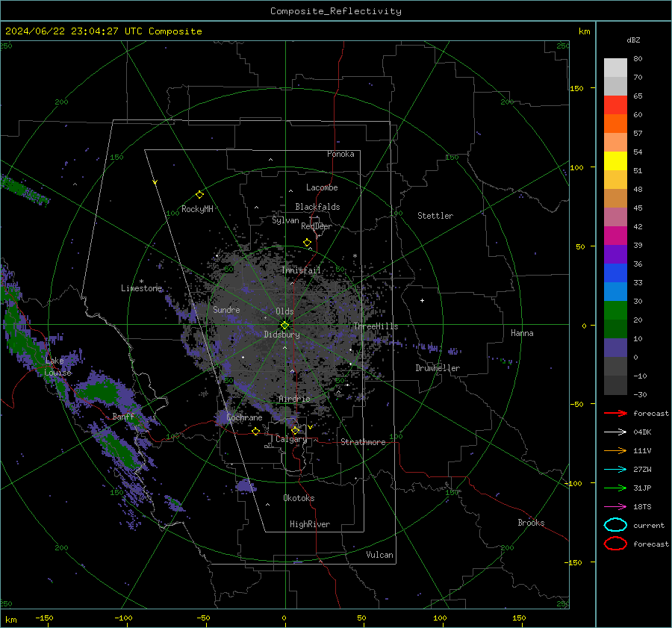Click the Calgary city label
The width and height of the screenshot is (672, 628).
291,439
